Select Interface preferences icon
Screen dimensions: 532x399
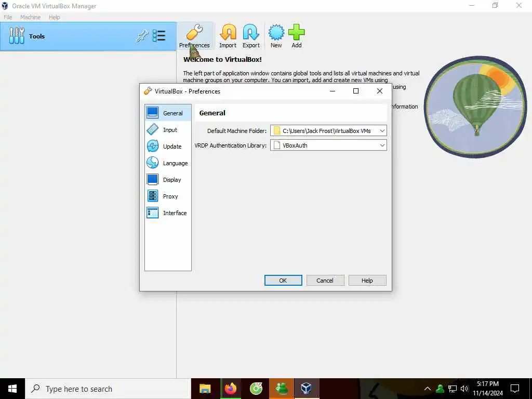tap(152, 212)
